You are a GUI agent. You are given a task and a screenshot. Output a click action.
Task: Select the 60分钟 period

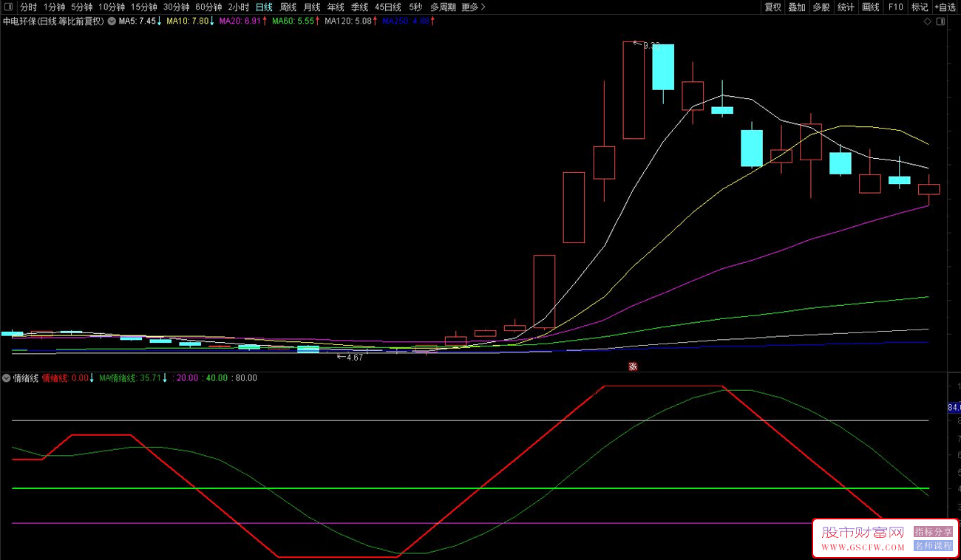coord(208,7)
